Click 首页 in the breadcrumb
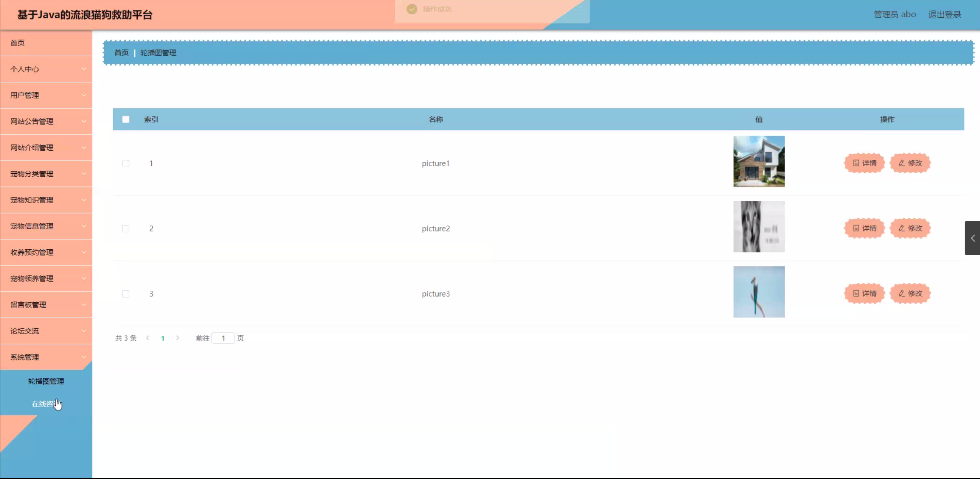 click(121, 53)
